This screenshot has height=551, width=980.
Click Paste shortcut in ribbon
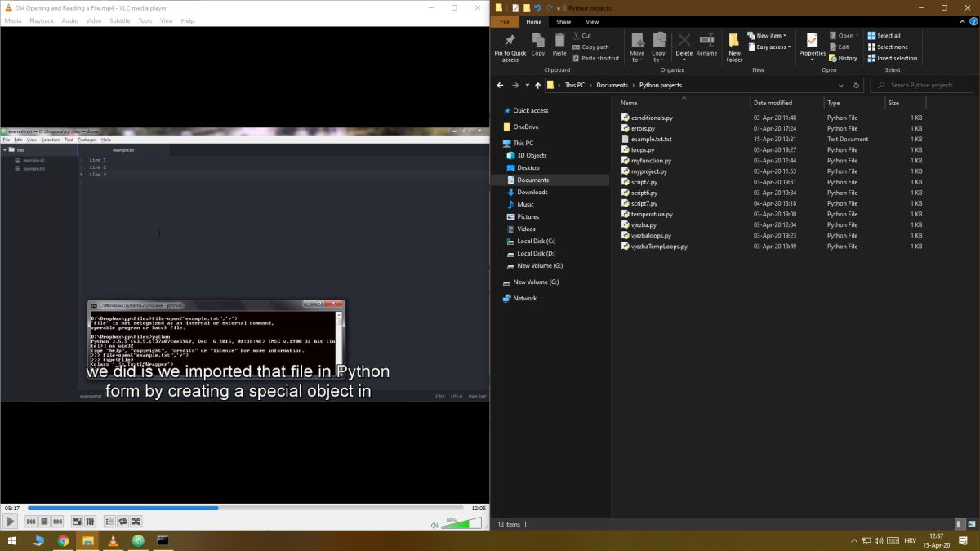tap(596, 58)
